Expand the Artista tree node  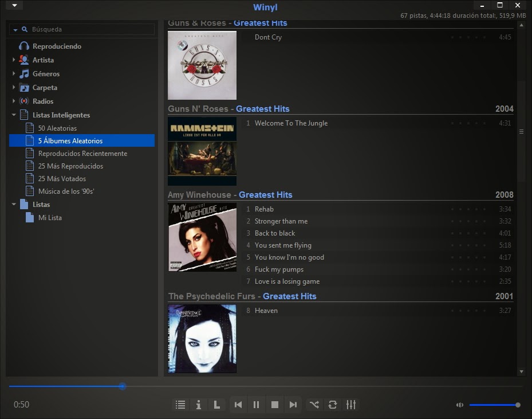[14, 60]
